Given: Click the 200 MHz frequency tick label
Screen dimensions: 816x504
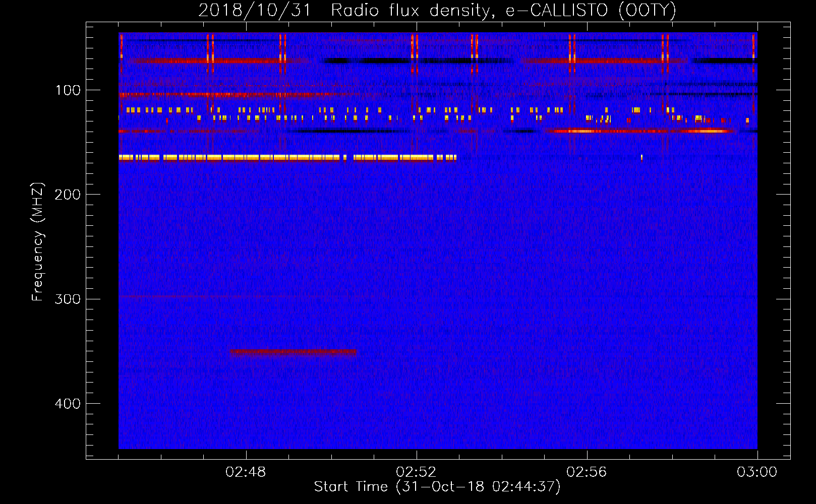Looking at the screenshot, I should click(x=68, y=195).
